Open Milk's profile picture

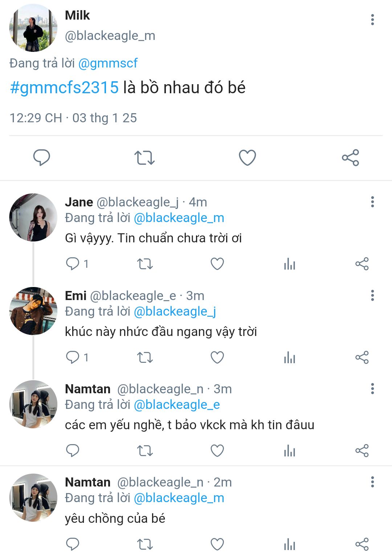point(33,28)
